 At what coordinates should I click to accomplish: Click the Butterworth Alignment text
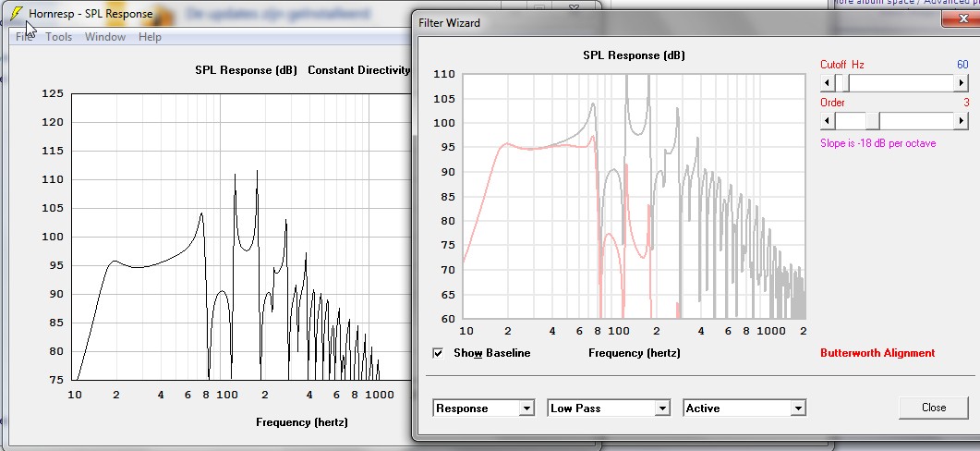point(877,353)
